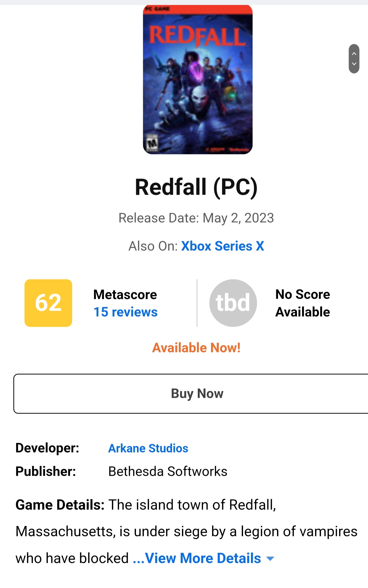368x588 pixels.
Task: Click the Available Now! text
Action: point(196,348)
